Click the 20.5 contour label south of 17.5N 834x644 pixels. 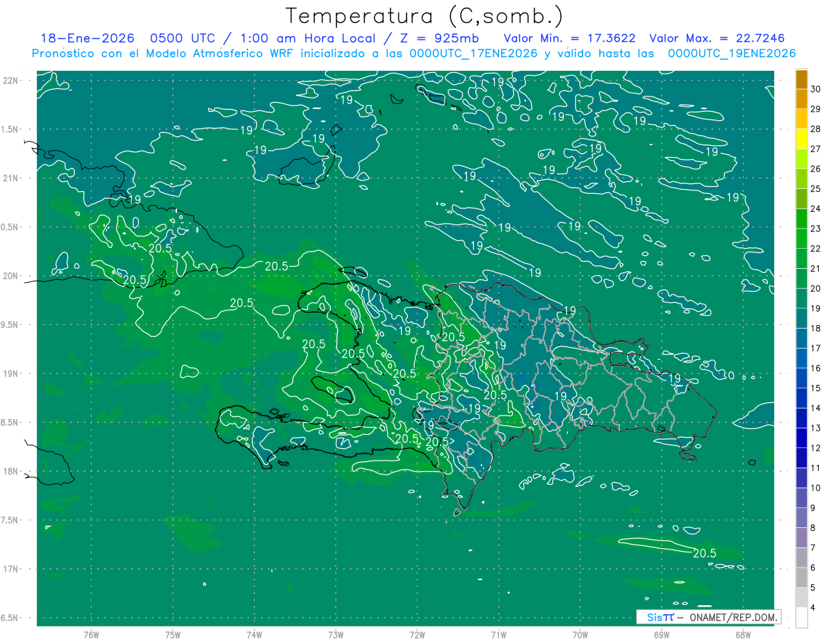(704, 553)
